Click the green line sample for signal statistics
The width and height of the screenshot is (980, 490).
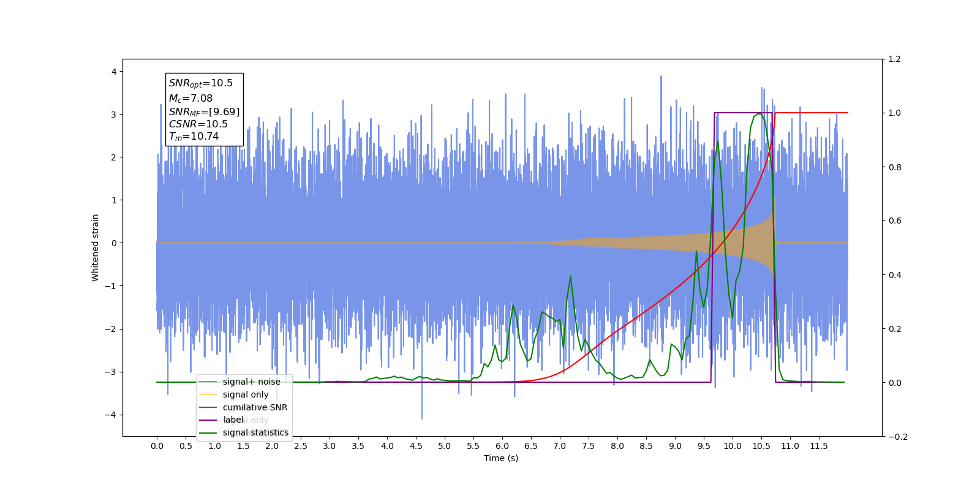coord(208,433)
